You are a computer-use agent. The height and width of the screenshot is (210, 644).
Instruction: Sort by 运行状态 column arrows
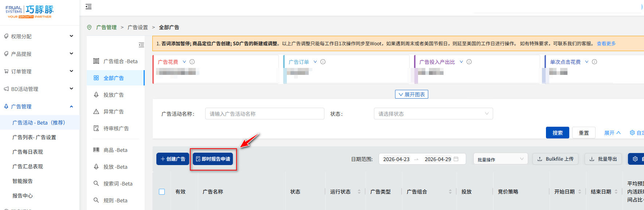(359, 192)
